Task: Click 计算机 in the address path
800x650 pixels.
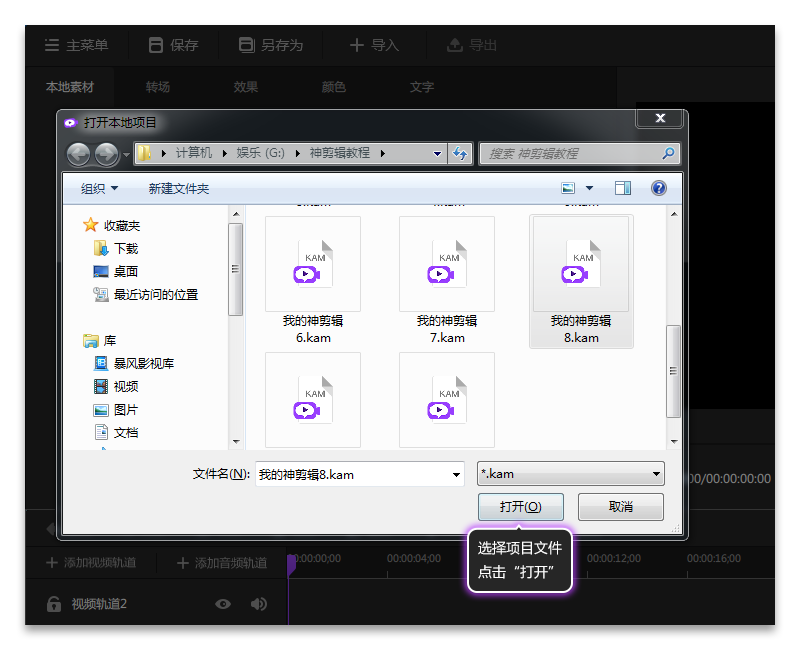Action: click(193, 153)
